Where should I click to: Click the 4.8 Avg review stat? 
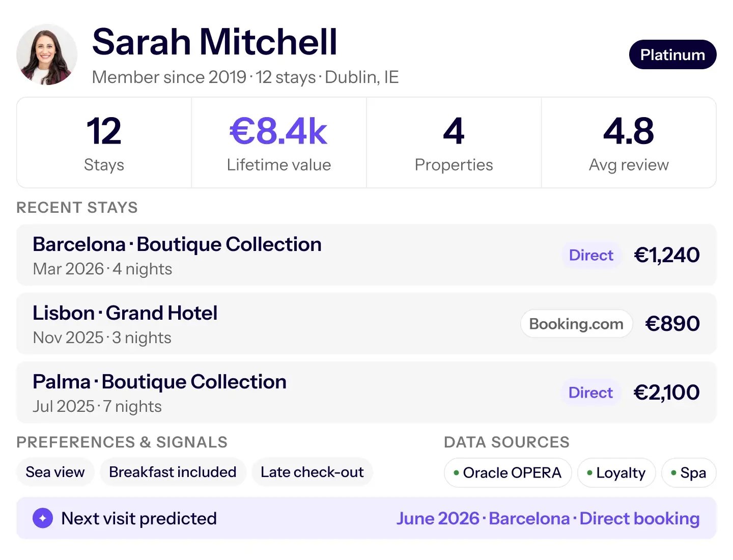(x=629, y=143)
